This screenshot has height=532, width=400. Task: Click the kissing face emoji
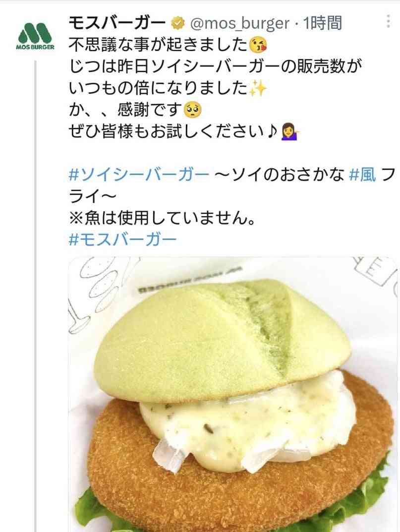(258, 45)
